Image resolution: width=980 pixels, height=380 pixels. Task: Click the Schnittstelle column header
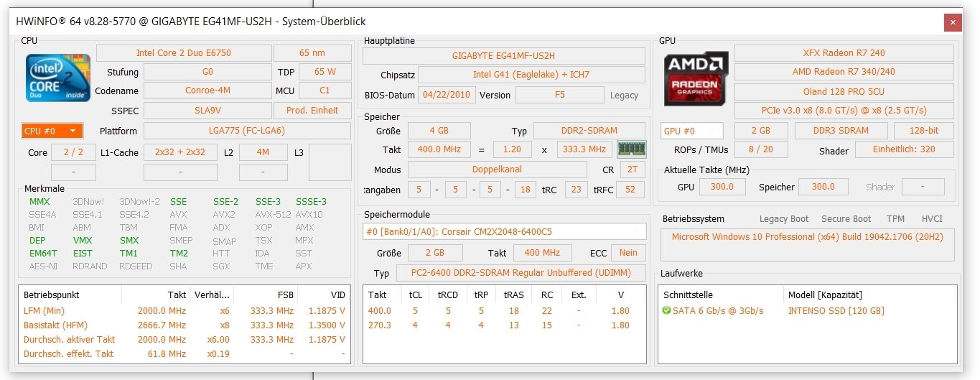coord(722,295)
